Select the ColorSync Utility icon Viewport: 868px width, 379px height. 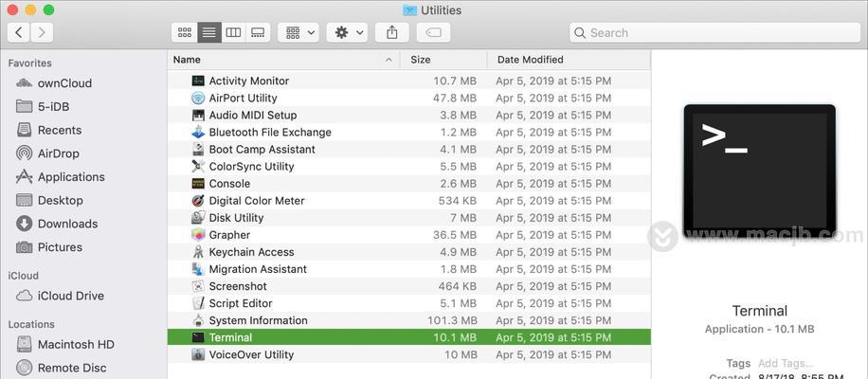point(198,167)
